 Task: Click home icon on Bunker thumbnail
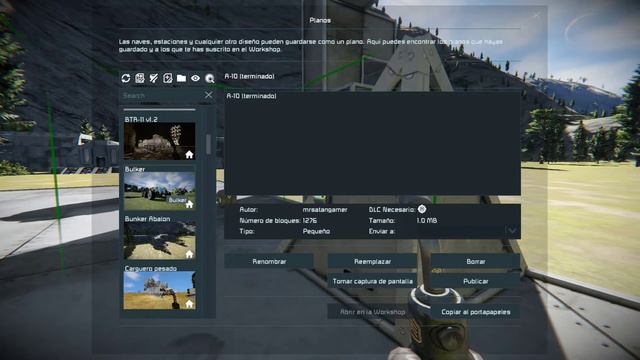click(x=189, y=204)
